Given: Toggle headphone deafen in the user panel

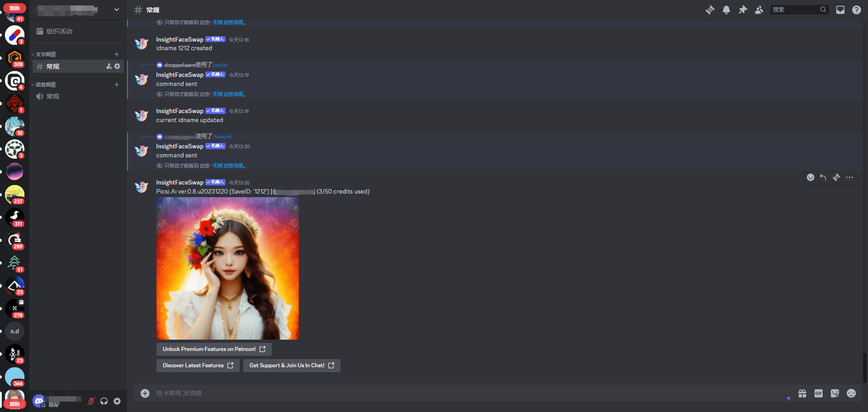Looking at the screenshot, I should tap(104, 401).
